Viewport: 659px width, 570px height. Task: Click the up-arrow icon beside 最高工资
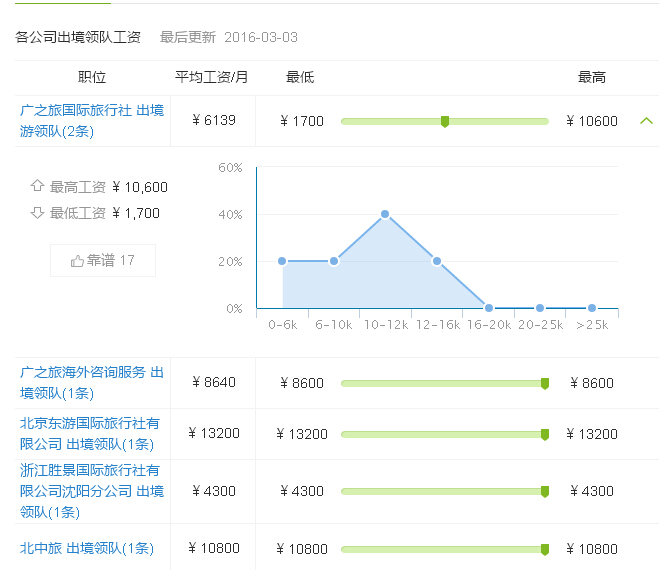click(37, 185)
